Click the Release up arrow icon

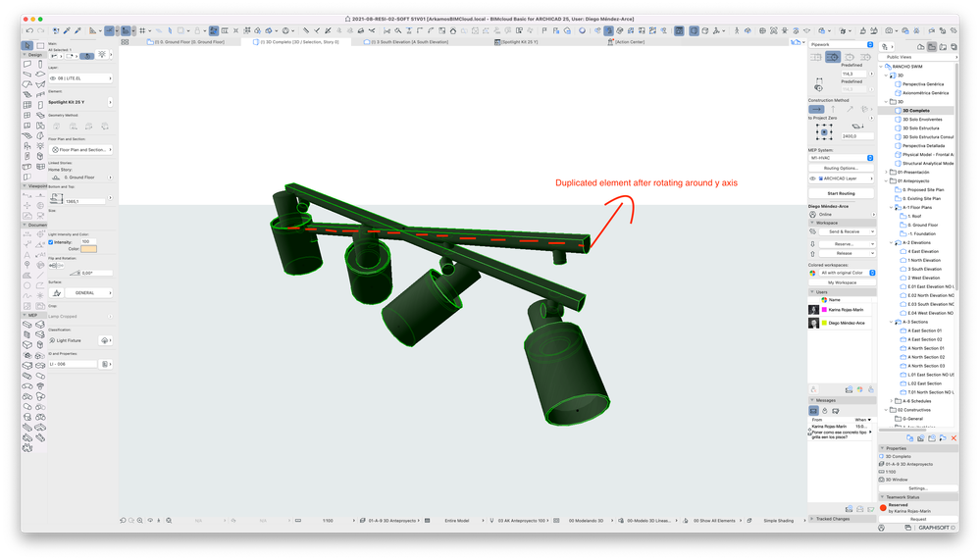(813, 253)
